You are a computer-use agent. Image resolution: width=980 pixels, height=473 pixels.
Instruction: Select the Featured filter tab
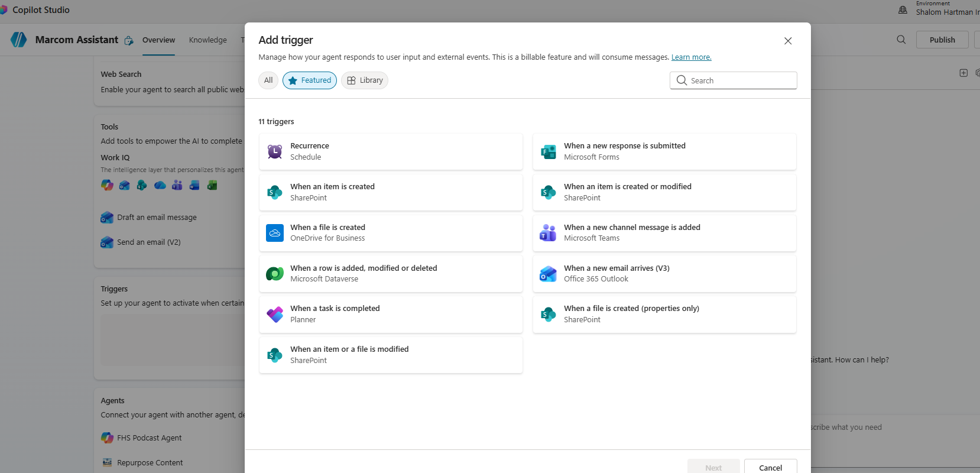coord(310,80)
